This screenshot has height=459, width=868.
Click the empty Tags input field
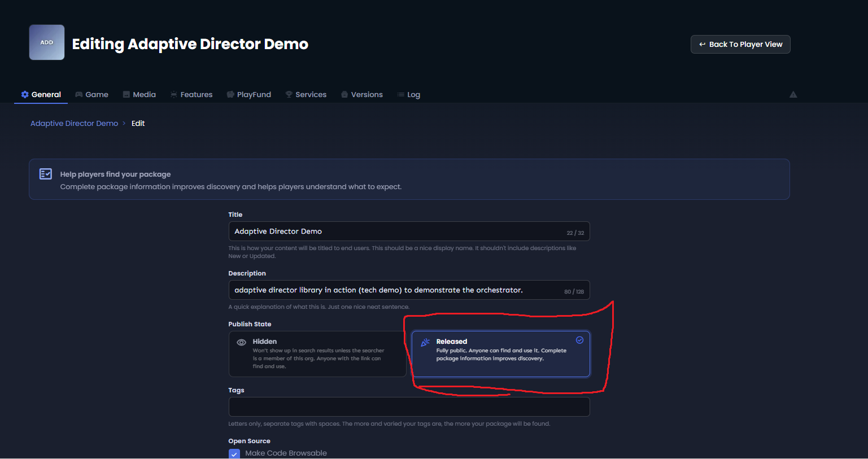click(x=409, y=407)
